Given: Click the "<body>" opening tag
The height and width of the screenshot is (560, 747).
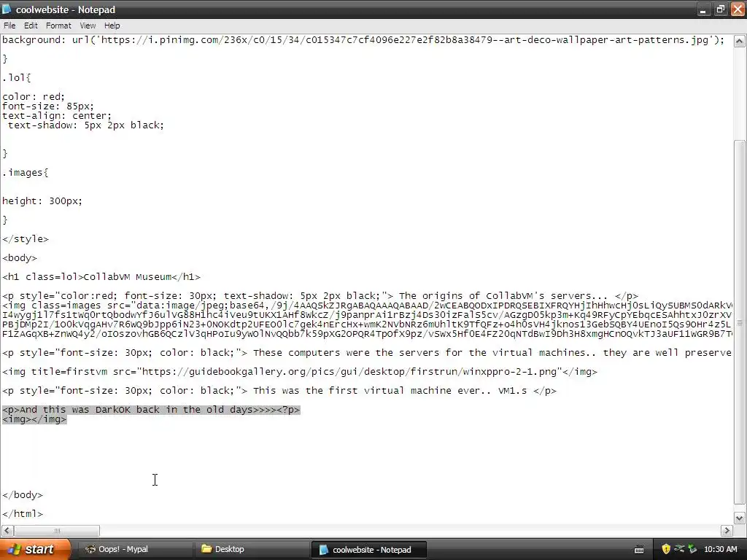Looking at the screenshot, I should click(20, 258).
